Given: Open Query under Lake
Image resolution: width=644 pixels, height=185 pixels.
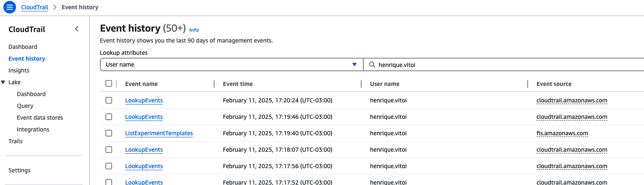Looking at the screenshot, I should (x=25, y=106).
